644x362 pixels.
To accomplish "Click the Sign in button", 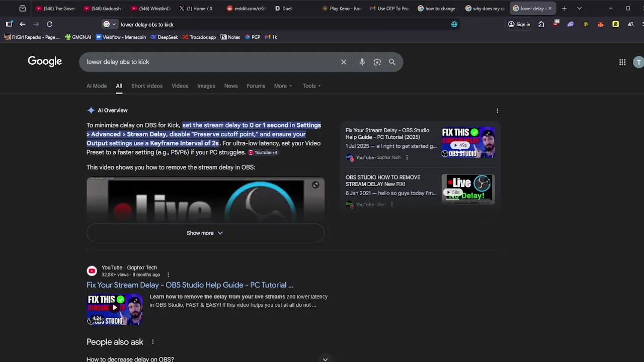I will 519,24.
